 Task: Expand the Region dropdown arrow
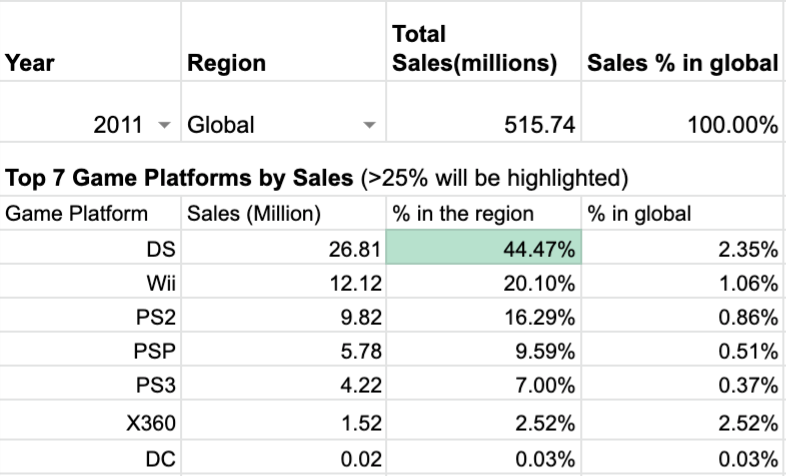pos(369,125)
